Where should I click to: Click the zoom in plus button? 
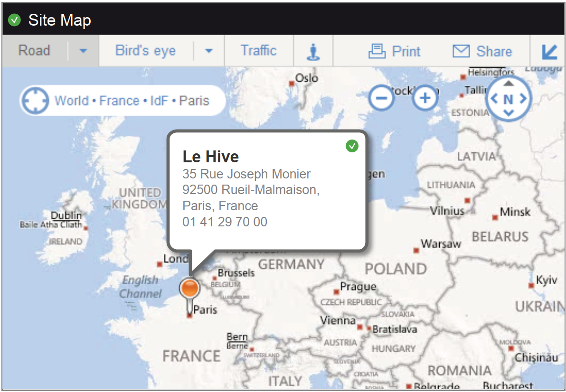[425, 98]
